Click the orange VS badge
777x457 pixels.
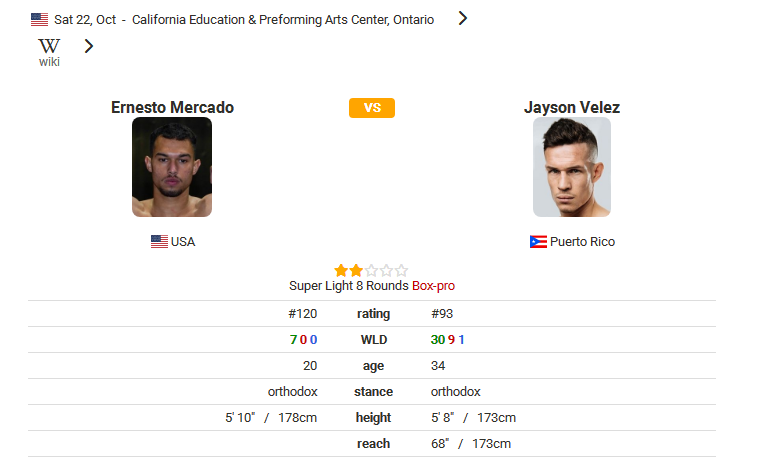372,108
